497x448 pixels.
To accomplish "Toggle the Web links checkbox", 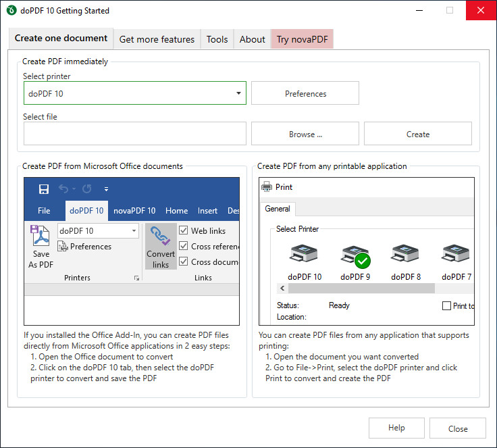I will [x=183, y=230].
